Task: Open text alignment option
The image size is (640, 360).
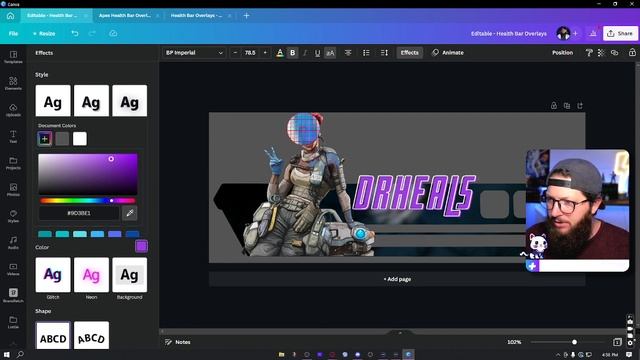Action: (x=348, y=53)
